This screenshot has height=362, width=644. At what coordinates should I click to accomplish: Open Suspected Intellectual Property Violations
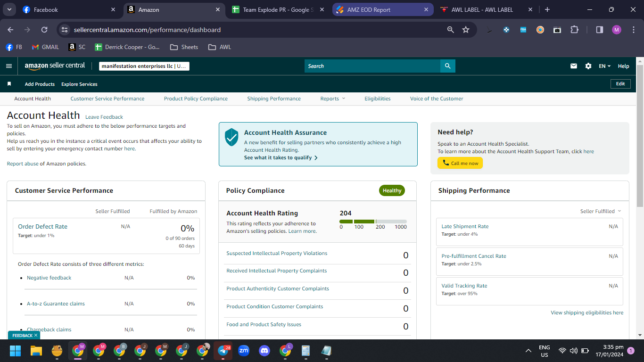pos(277,253)
